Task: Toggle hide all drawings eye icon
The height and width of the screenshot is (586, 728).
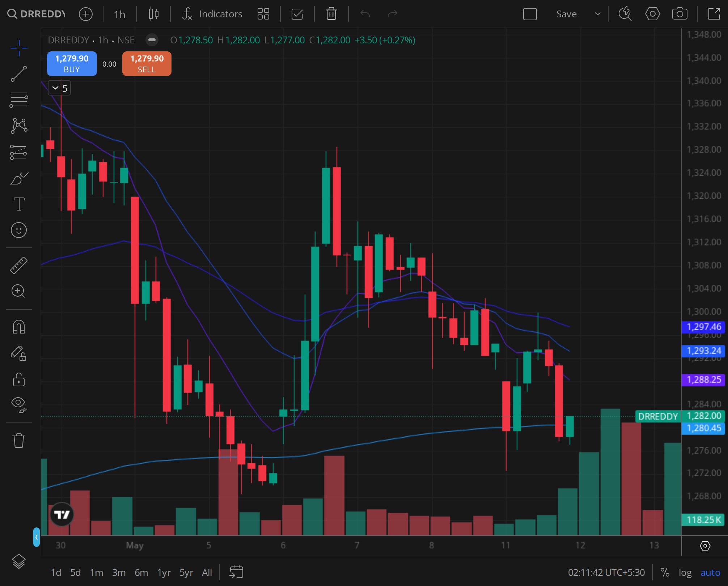Action: tap(19, 405)
